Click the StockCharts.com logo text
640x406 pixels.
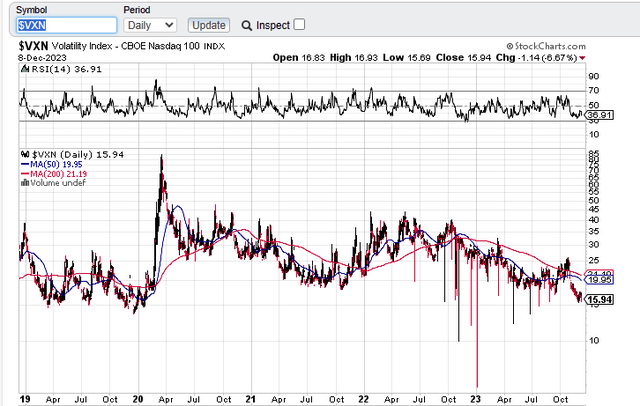pos(546,46)
